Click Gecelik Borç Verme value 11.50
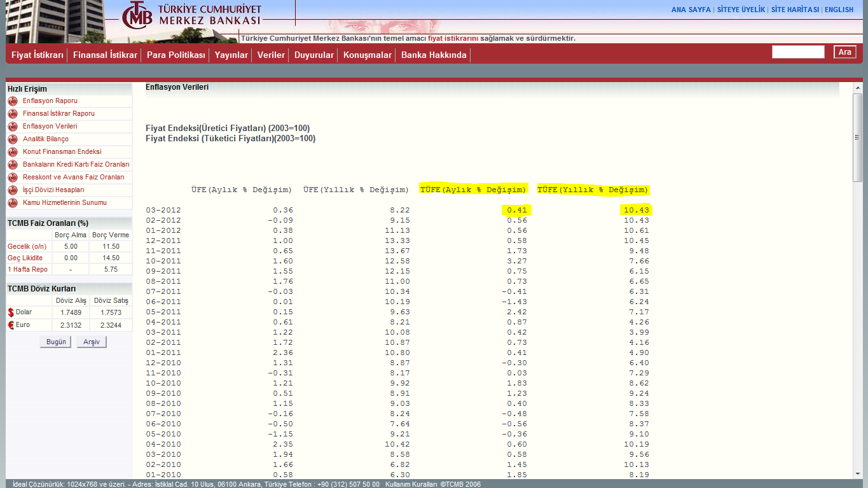 (x=111, y=247)
